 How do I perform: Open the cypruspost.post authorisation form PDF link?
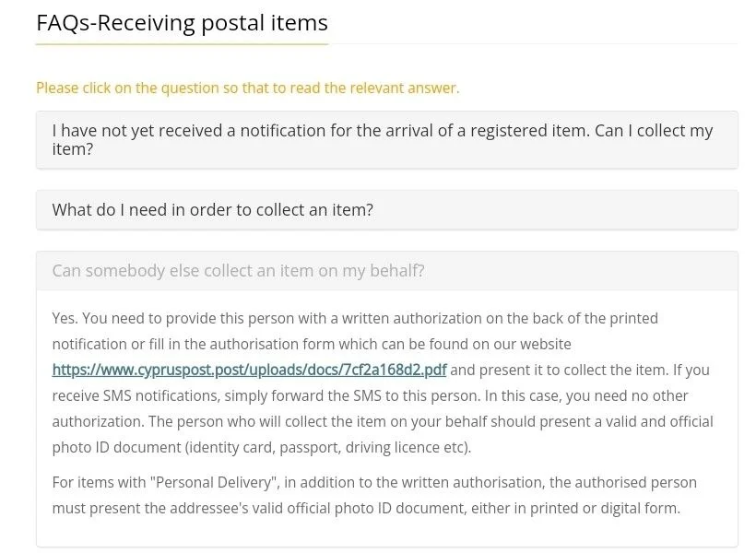pos(249,371)
